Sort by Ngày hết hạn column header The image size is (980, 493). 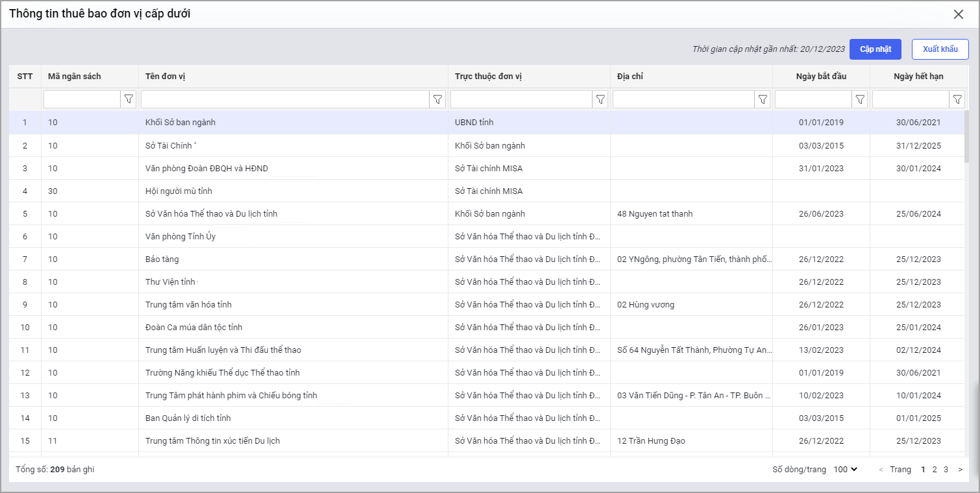tap(918, 77)
